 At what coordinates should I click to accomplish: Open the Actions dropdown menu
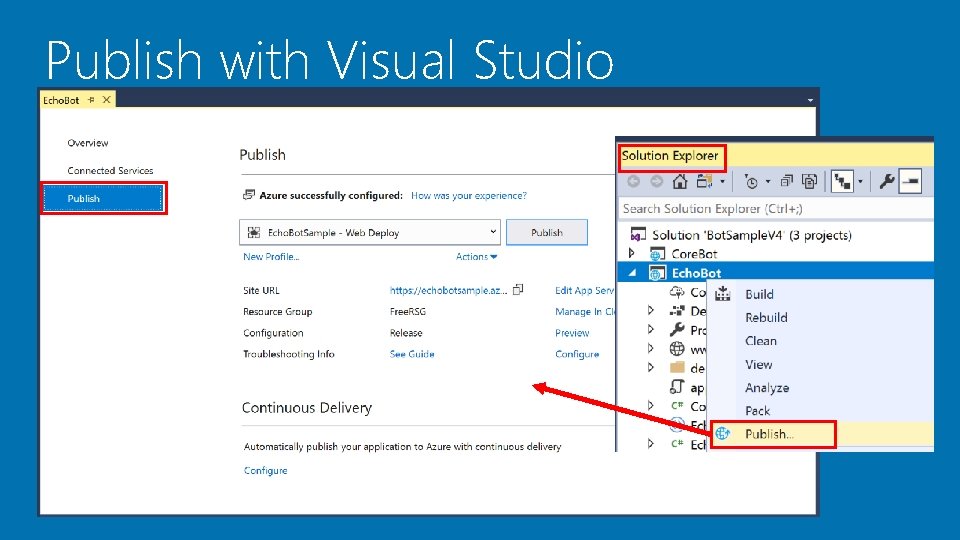pyautogui.click(x=476, y=257)
